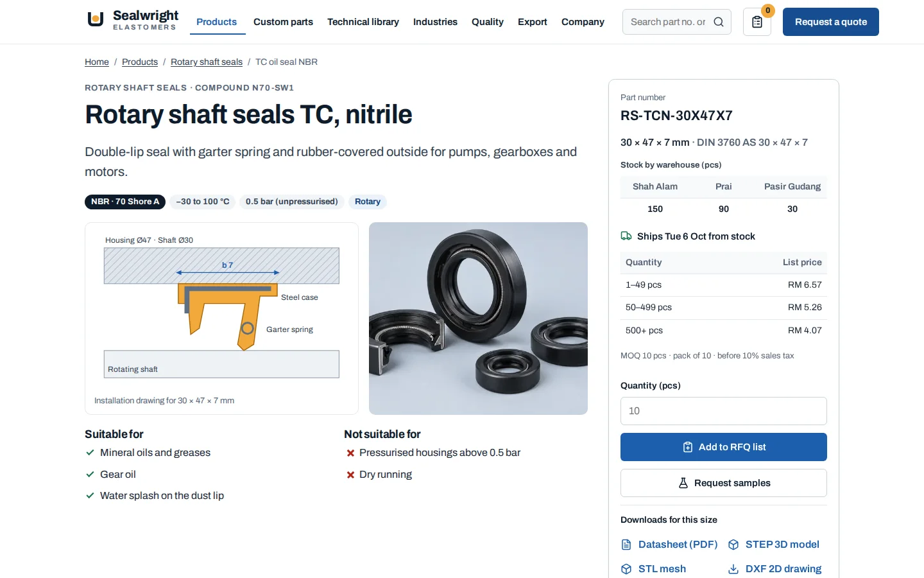Click the NBR 70 Shore A tag
Viewport: 924px width, 578px height.
click(x=125, y=202)
